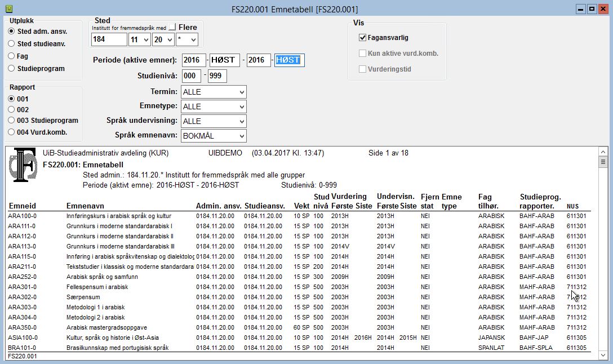Image resolution: width=613 pixels, height=364 pixels.
Task: Click 'Metodologi 1 i arabisk' course name
Action: pos(96,308)
